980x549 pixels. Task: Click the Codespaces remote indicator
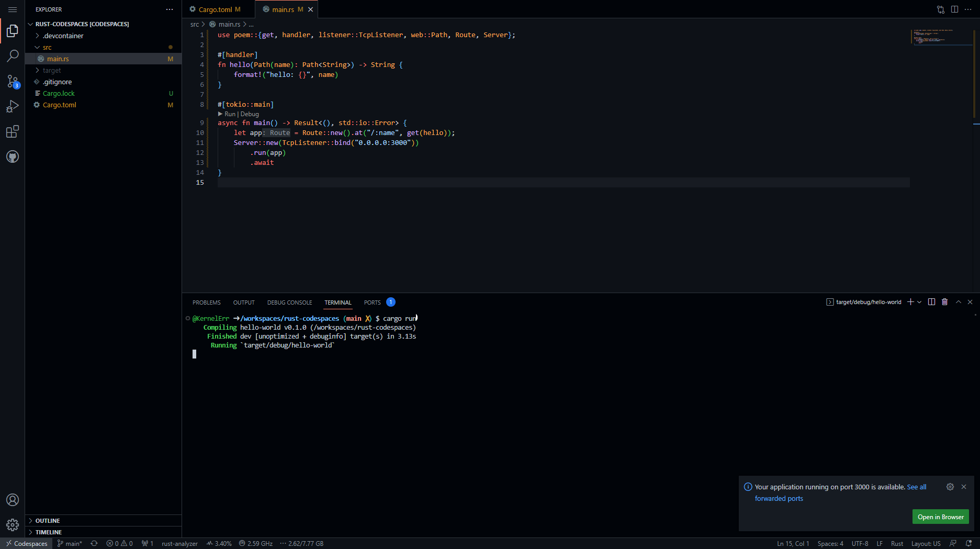tap(26, 543)
